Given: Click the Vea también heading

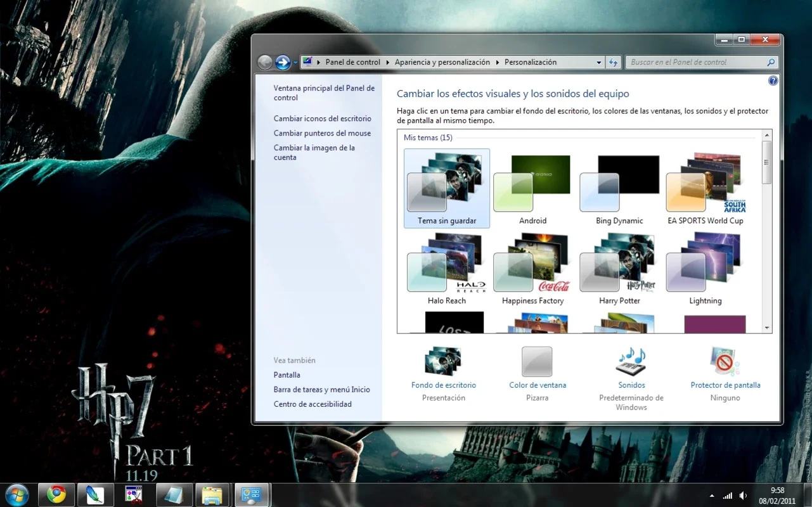Looking at the screenshot, I should click(294, 361).
